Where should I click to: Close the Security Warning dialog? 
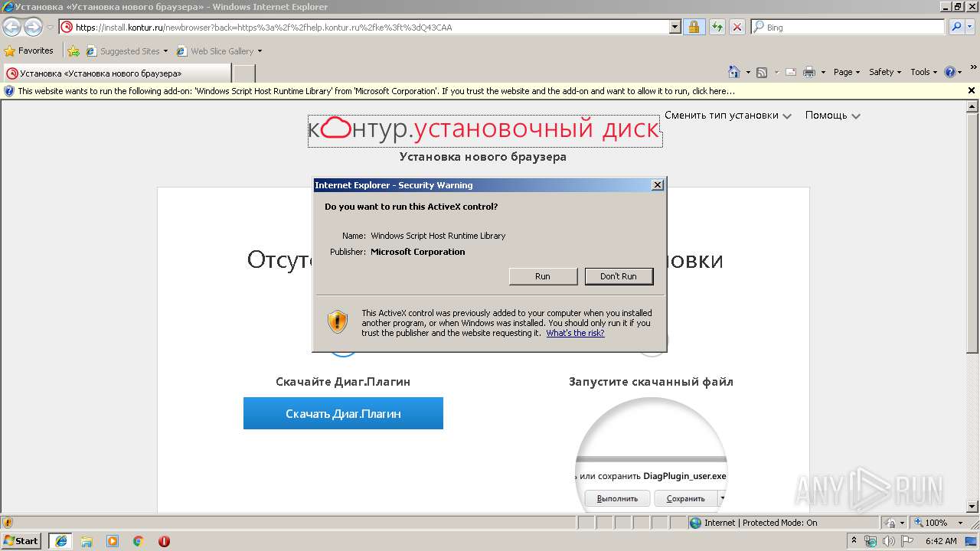(x=657, y=185)
